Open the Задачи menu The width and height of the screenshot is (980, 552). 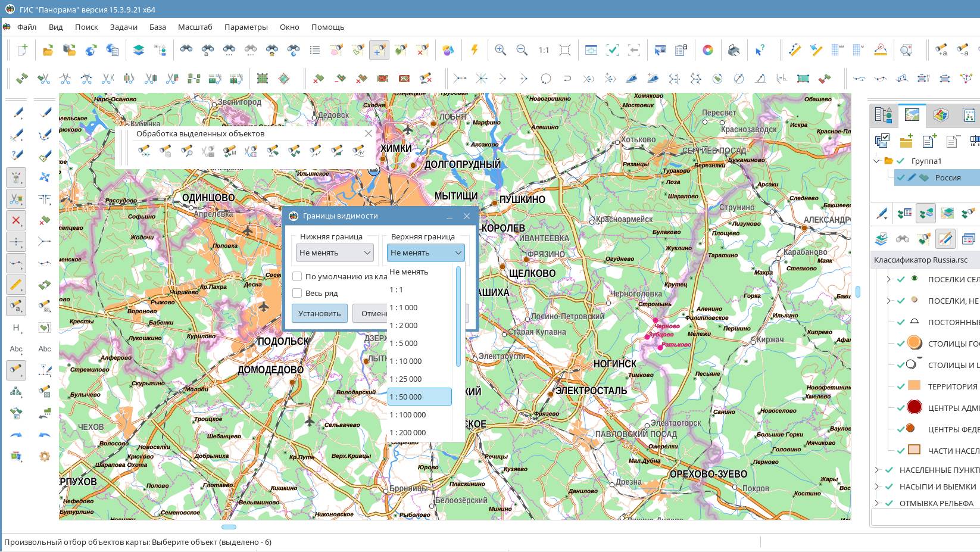[123, 27]
